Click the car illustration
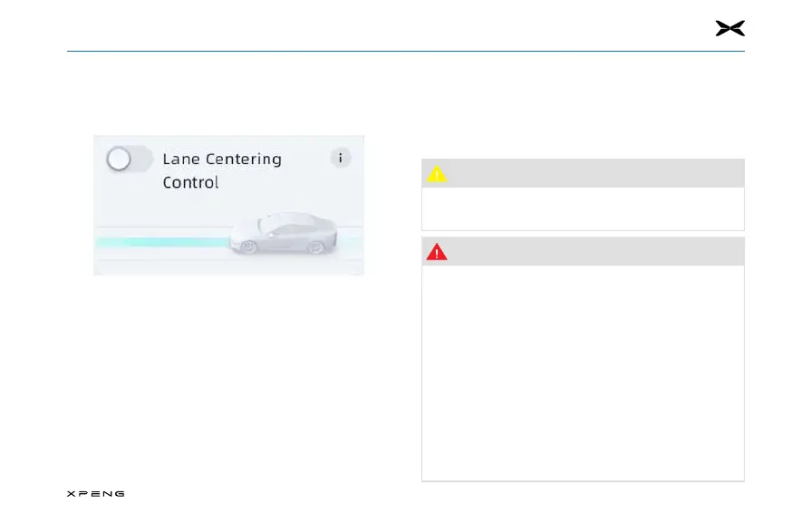This screenshot has height=514, width=812. [x=284, y=233]
